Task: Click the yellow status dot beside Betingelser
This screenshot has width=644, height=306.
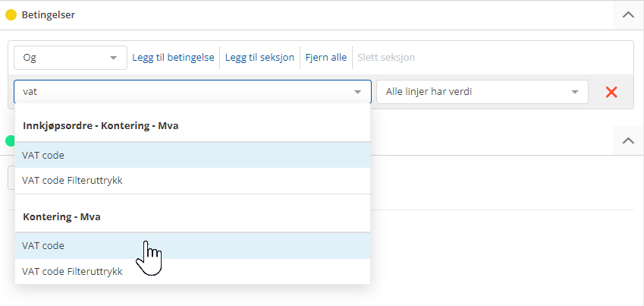Action: tap(11, 14)
